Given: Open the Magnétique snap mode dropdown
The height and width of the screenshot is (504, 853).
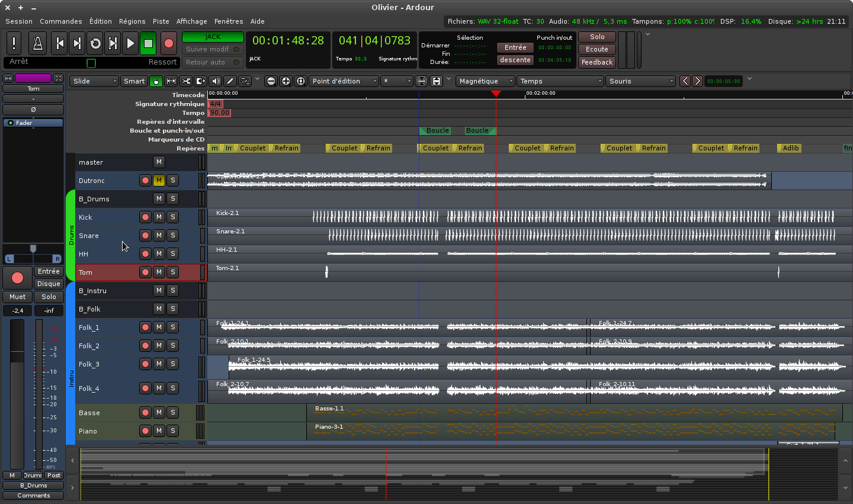Looking at the screenshot, I should [485, 81].
